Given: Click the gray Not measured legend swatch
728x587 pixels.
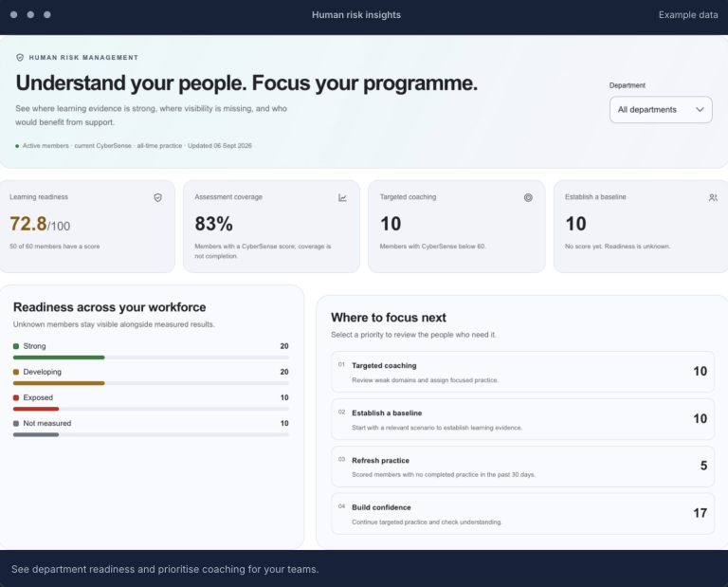Looking at the screenshot, I should click(x=16, y=424).
